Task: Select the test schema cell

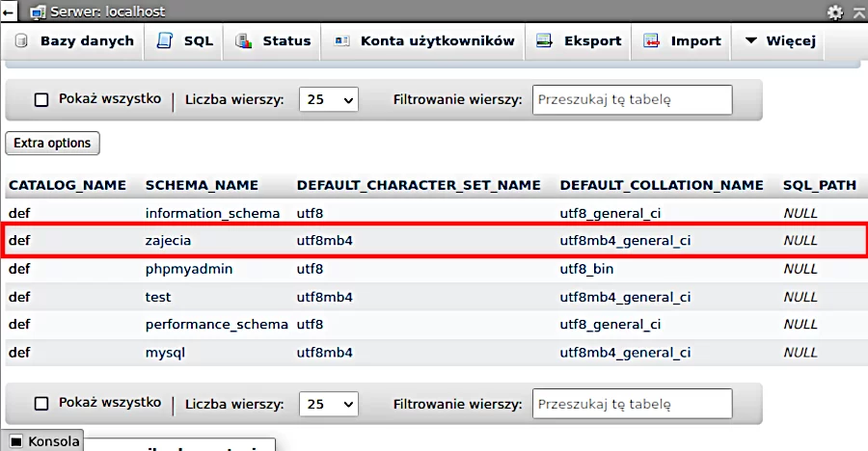Action: point(158,297)
